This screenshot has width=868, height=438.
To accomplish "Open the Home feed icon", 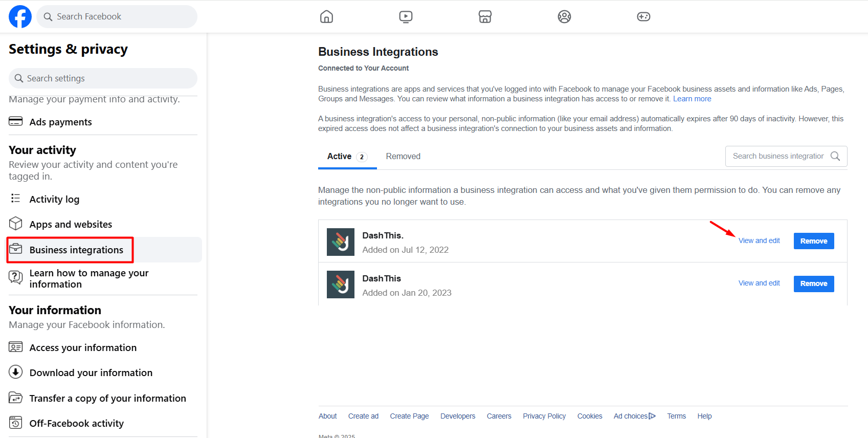I will pos(326,17).
